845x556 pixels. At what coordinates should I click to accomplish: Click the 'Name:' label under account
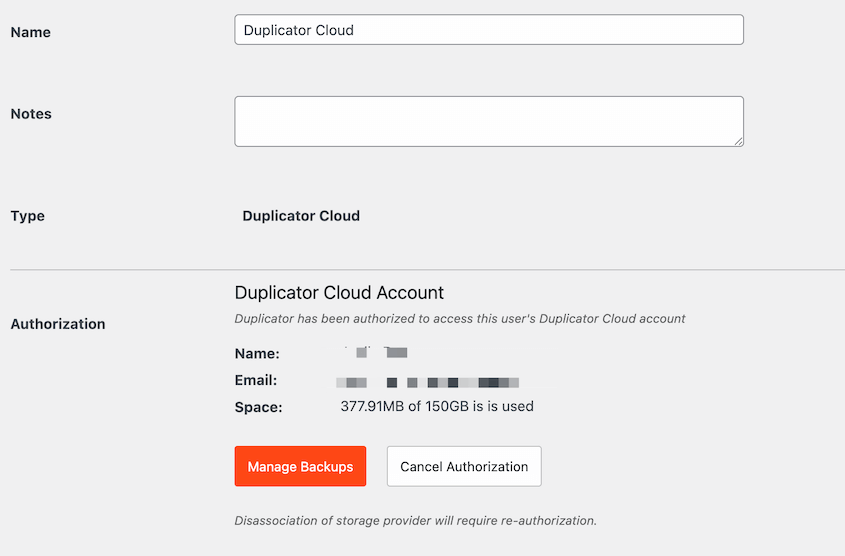click(x=257, y=353)
